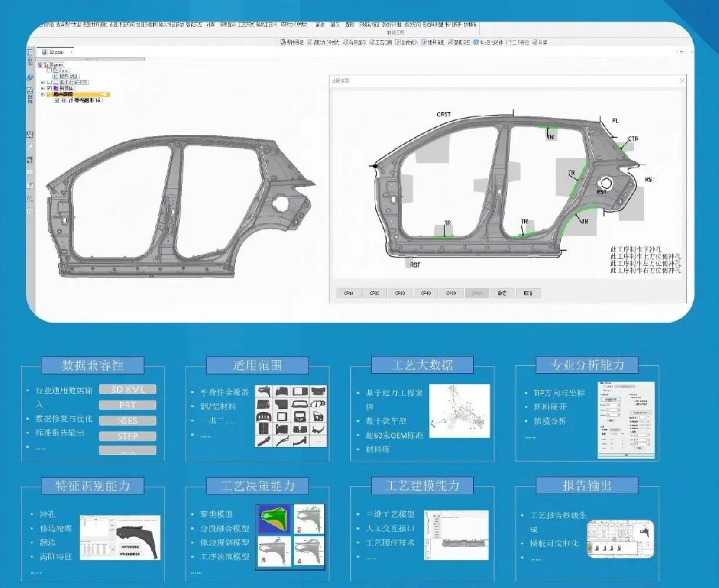Click the top icon in the left sidebar
The width and height of the screenshot is (719, 588).
click(30, 52)
